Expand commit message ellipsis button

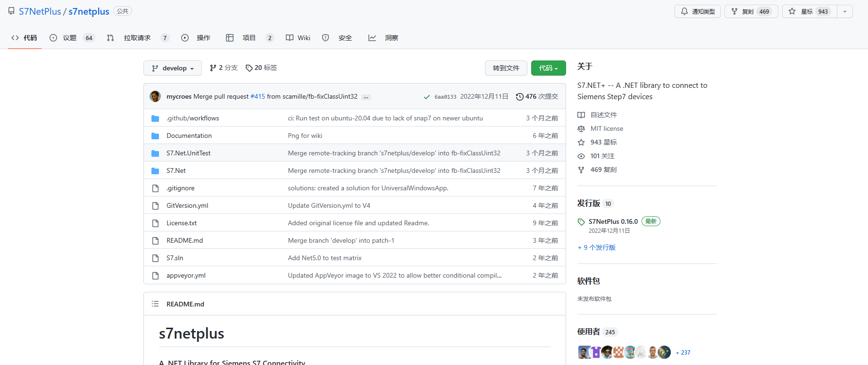pos(366,97)
